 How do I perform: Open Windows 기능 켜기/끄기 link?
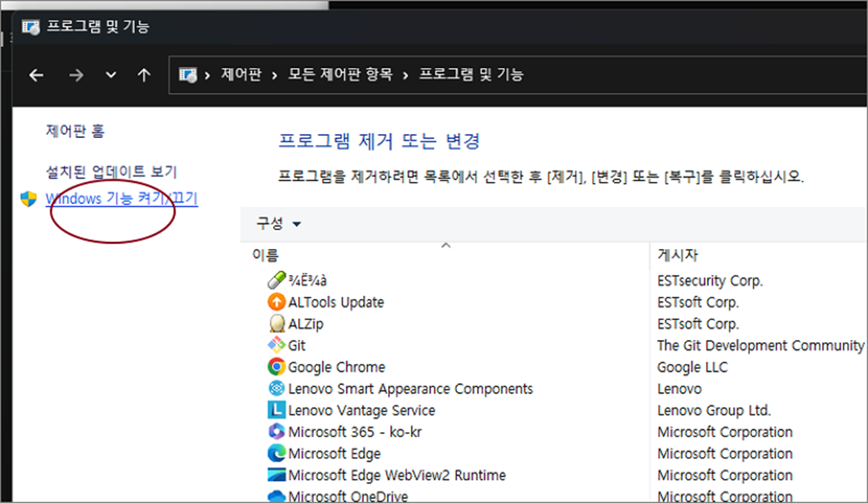(x=122, y=199)
